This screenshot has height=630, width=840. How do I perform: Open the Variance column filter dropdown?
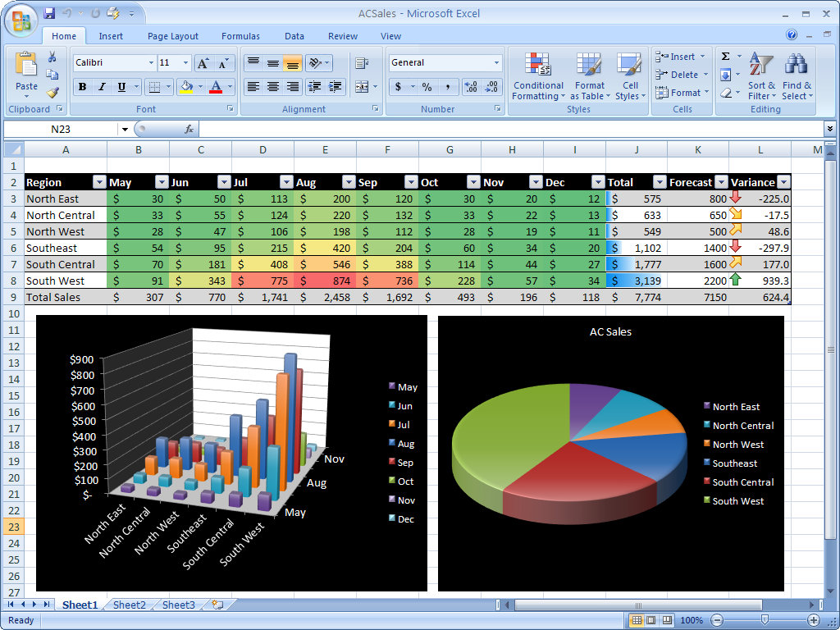coord(783,182)
